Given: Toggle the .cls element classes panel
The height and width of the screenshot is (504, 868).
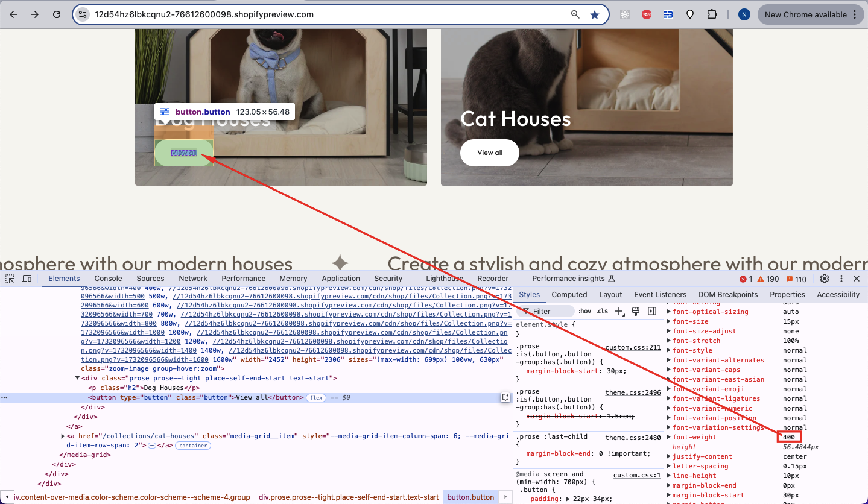Looking at the screenshot, I should coord(602,311).
